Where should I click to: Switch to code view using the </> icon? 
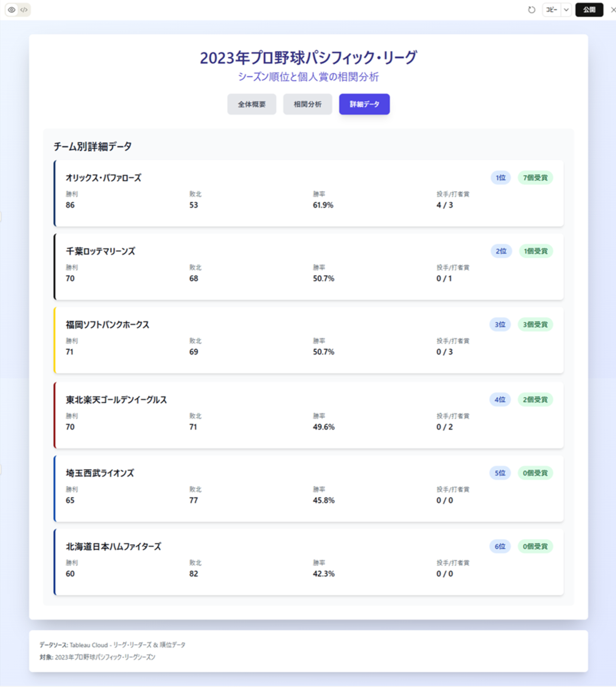pos(23,10)
